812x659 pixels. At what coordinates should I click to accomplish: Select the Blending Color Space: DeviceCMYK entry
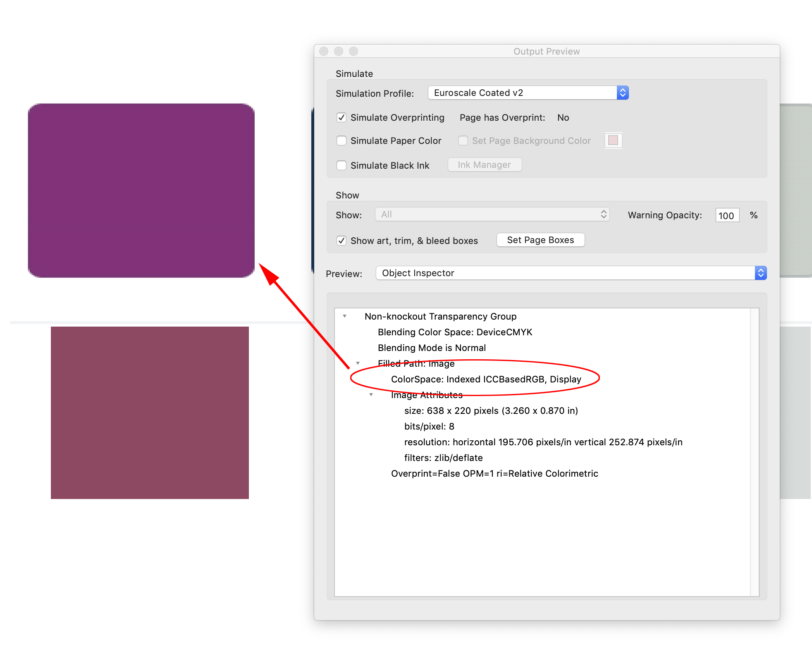(x=455, y=332)
